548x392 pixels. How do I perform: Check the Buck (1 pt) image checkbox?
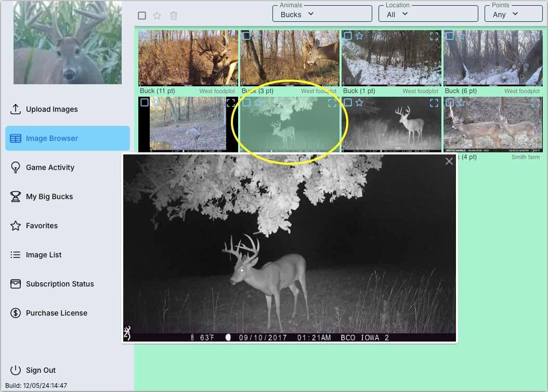click(348, 36)
